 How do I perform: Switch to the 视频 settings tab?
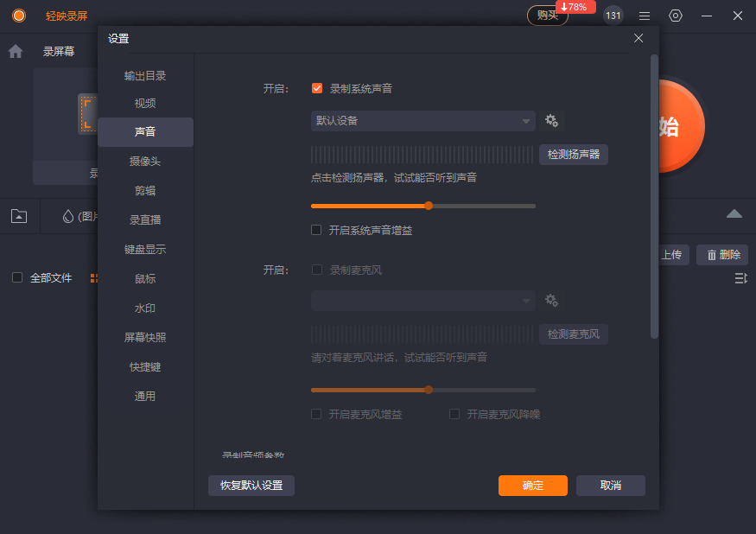click(145, 103)
